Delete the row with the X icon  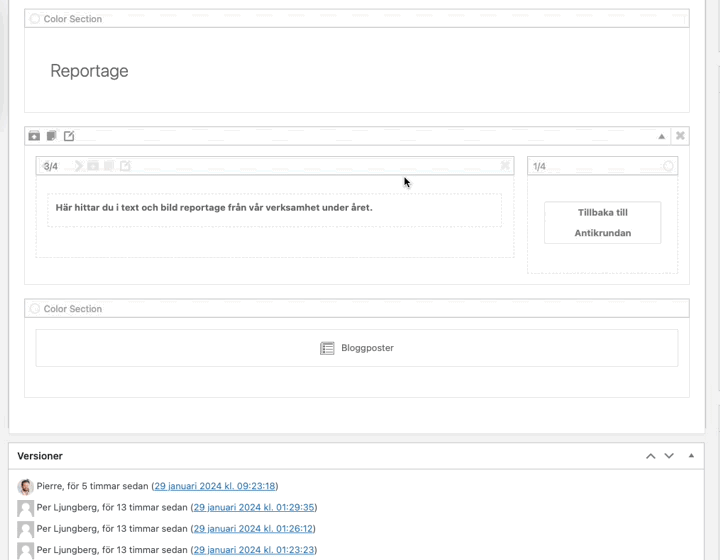pos(680,136)
